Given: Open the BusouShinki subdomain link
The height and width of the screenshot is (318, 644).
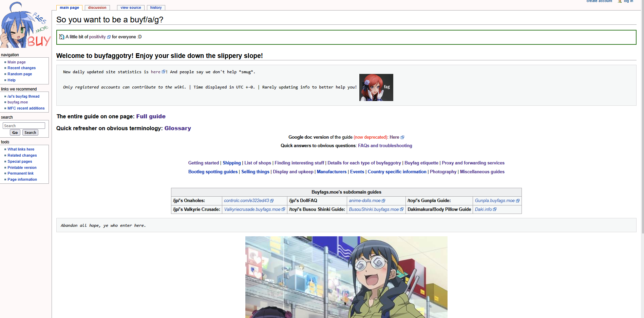Looking at the screenshot, I should click(374, 210).
